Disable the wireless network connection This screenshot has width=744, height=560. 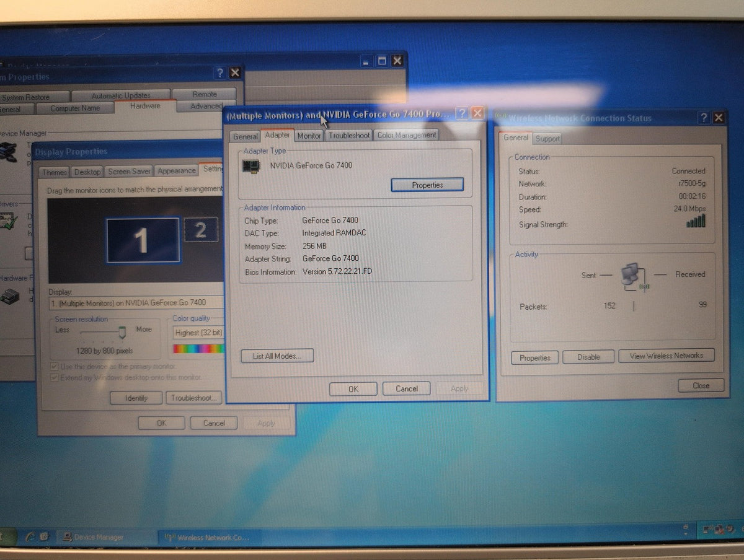pyautogui.click(x=589, y=357)
